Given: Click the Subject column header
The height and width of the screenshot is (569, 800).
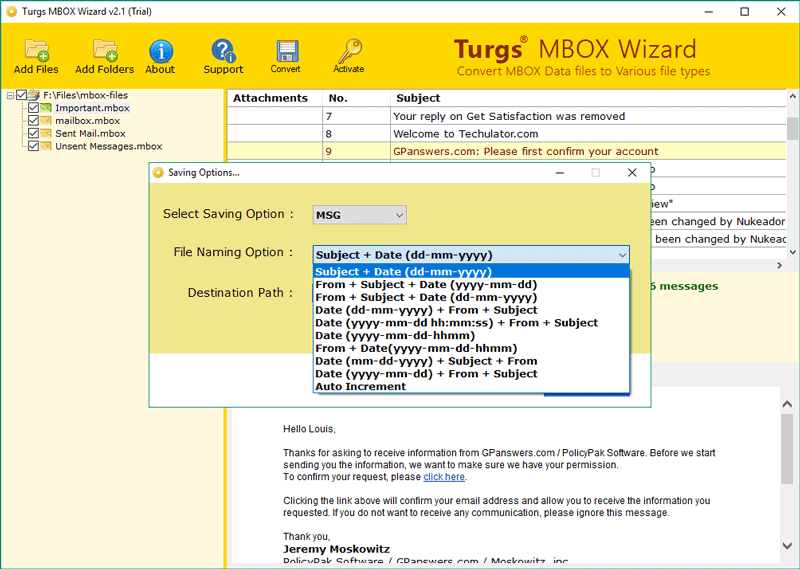Looking at the screenshot, I should 588,98.
